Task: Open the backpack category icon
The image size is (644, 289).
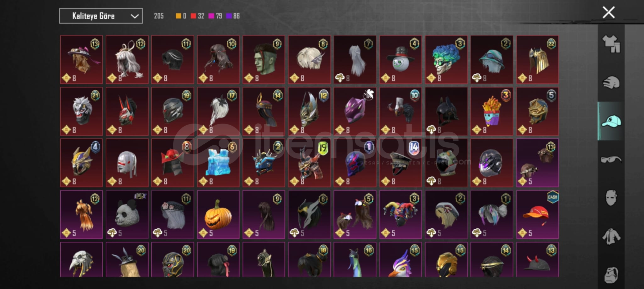Action: click(x=611, y=275)
